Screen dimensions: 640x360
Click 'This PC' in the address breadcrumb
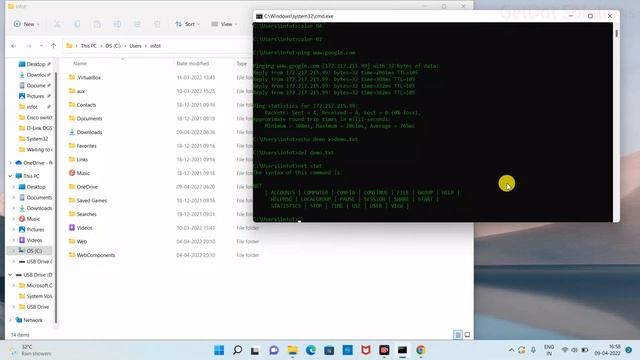[89, 46]
